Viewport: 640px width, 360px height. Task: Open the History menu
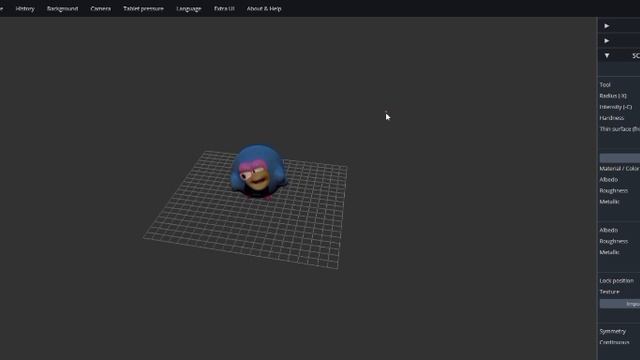click(x=25, y=9)
